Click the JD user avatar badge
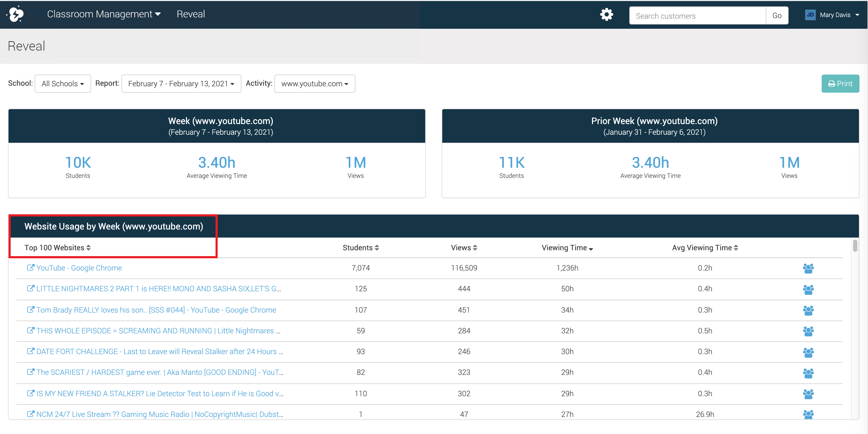This screenshot has height=434, width=868. [810, 15]
